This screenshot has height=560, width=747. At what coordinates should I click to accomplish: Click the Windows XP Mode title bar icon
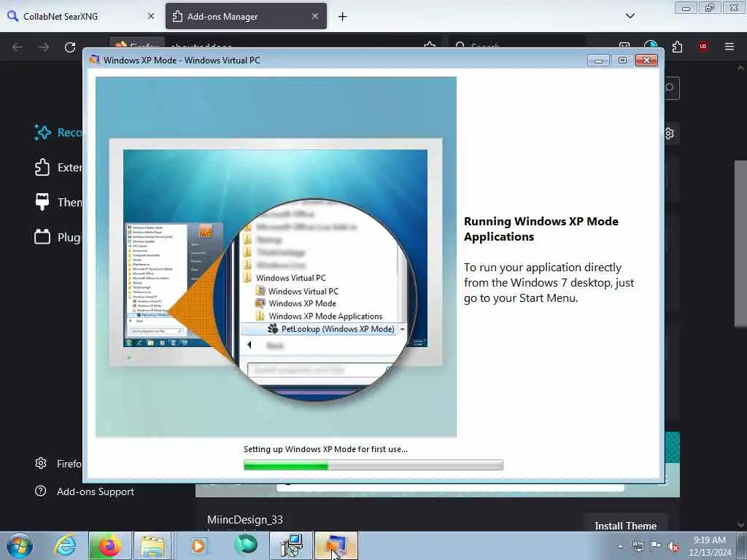point(95,60)
